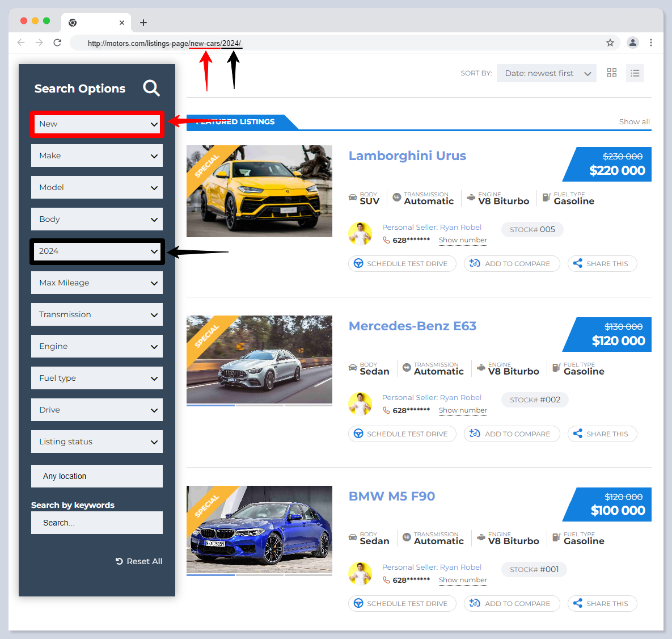Open browser three-dot menu
The image size is (672, 639).
[651, 43]
